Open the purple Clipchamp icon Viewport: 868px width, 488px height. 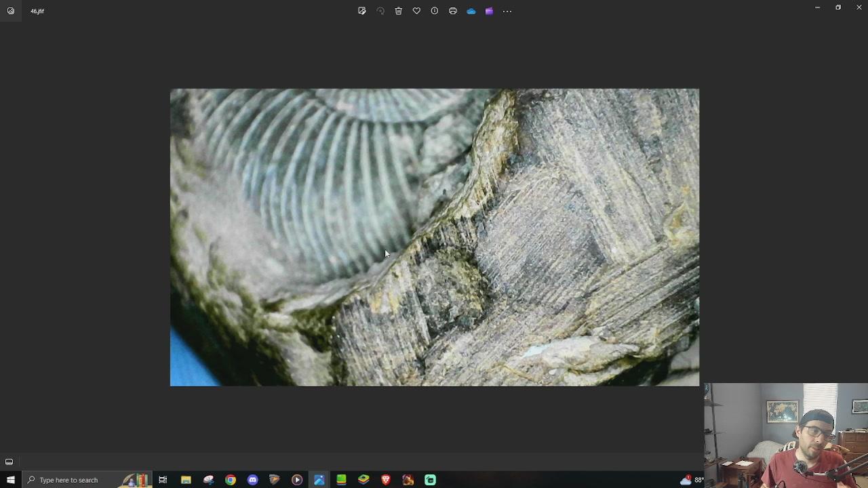489,11
